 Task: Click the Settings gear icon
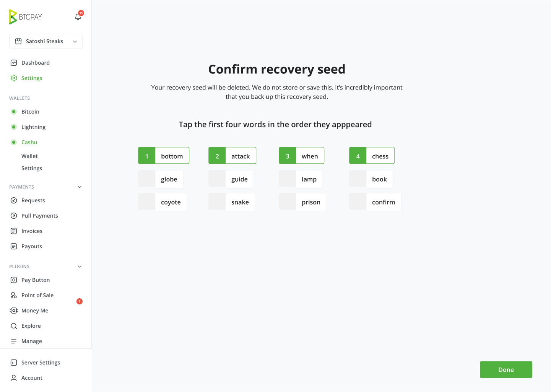pyautogui.click(x=14, y=78)
